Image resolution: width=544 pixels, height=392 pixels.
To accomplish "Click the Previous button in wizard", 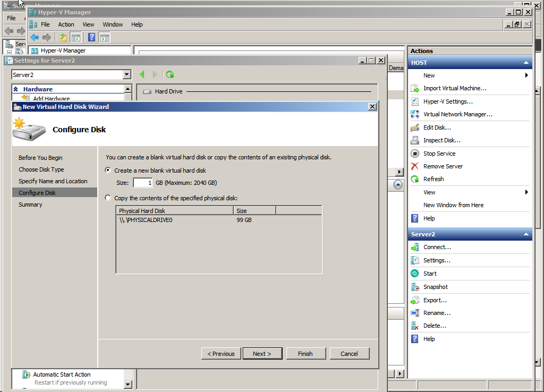I will (x=221, y=354).
